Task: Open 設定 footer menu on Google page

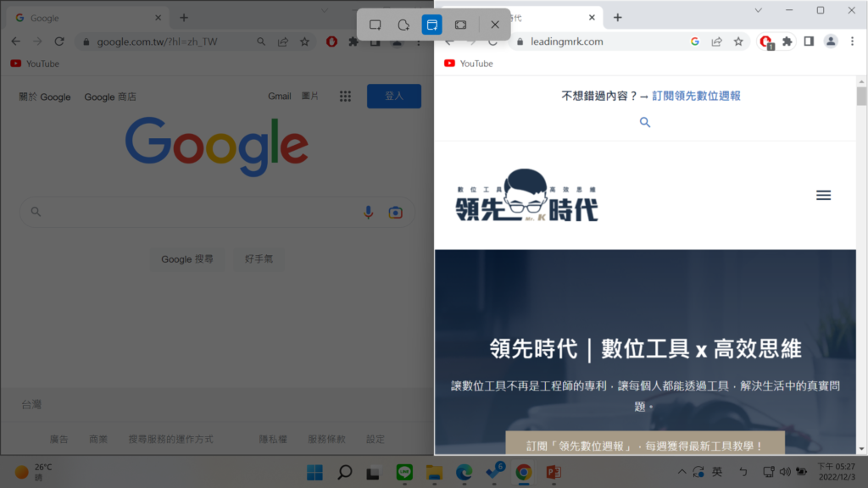Action: coord(376,440)
